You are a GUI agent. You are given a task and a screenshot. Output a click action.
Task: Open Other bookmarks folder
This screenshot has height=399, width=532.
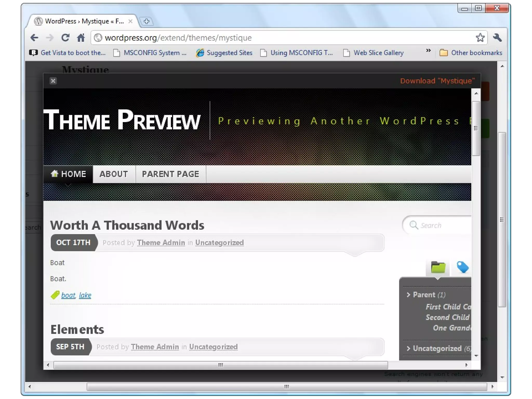471,53
